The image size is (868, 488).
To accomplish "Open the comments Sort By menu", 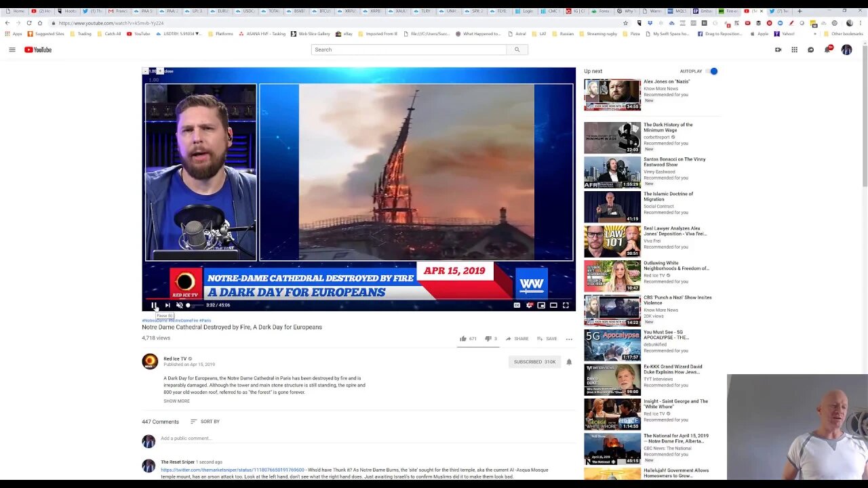I will 205,422.
